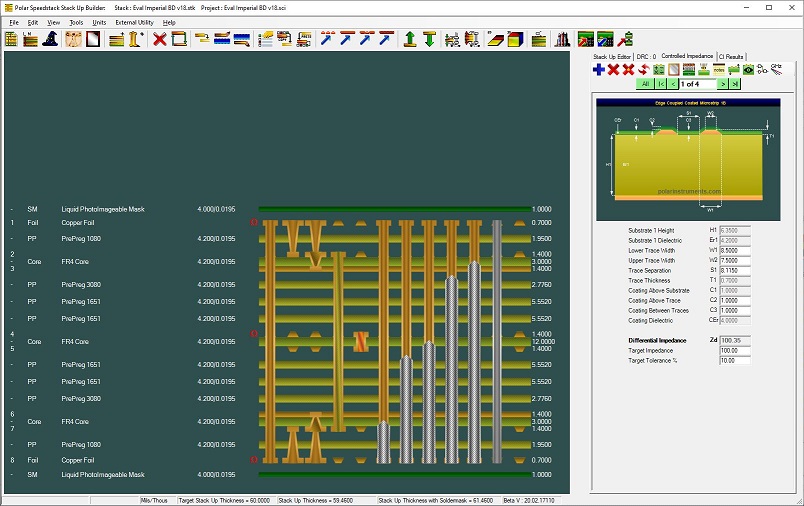Click the green down arrow icon
This screenshot has width=804, height=506.
429,39
